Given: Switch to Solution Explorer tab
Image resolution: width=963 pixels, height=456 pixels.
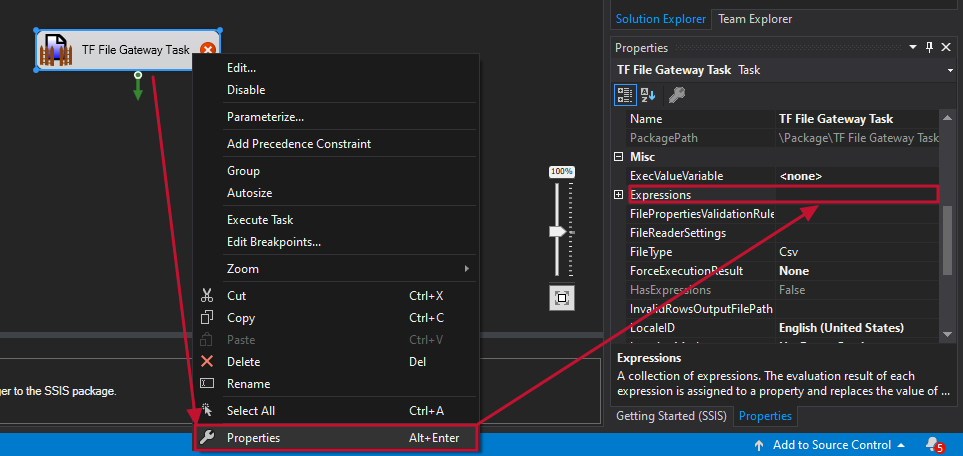Looking at the screenshot, I should coord(661,19).
